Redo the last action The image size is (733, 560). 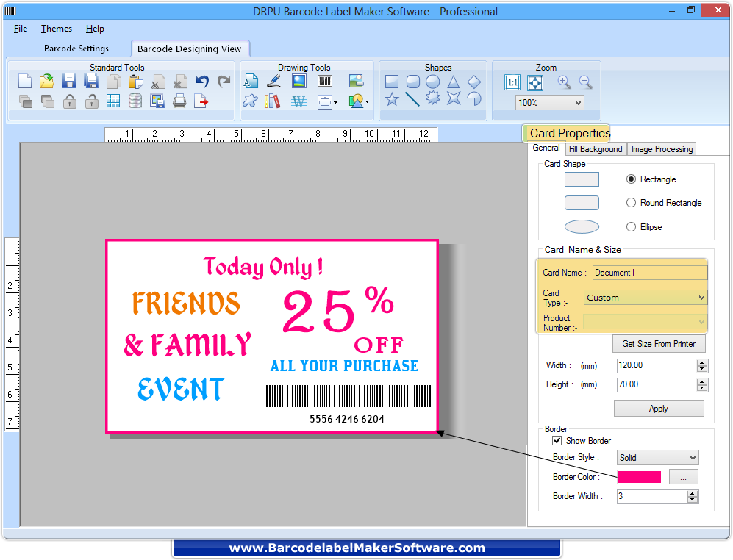point(224,82)
